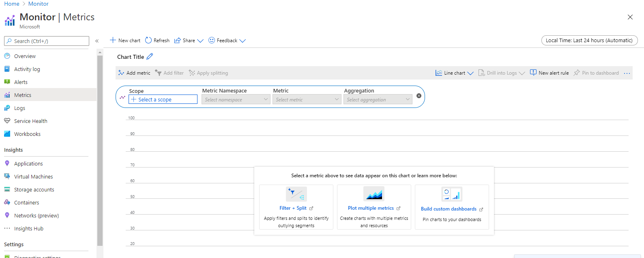Click the Settings section heading
This screenshot has height=258, width=644.
coord(14,244)
